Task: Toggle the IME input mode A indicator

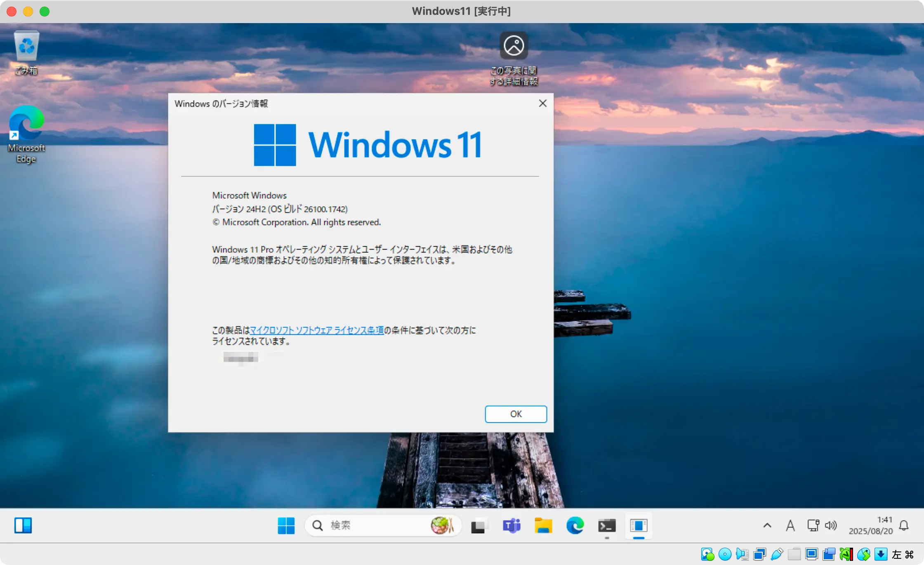Action: (790, 525)
